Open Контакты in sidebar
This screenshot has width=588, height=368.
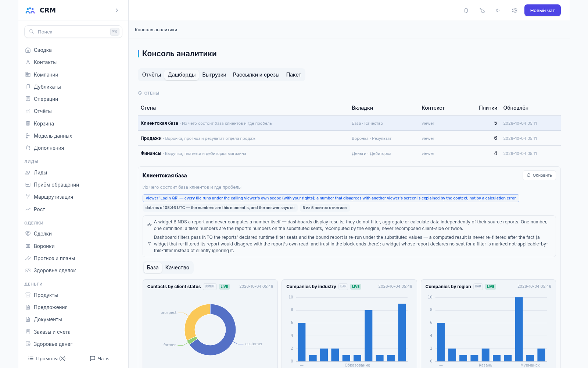(73, 62)
